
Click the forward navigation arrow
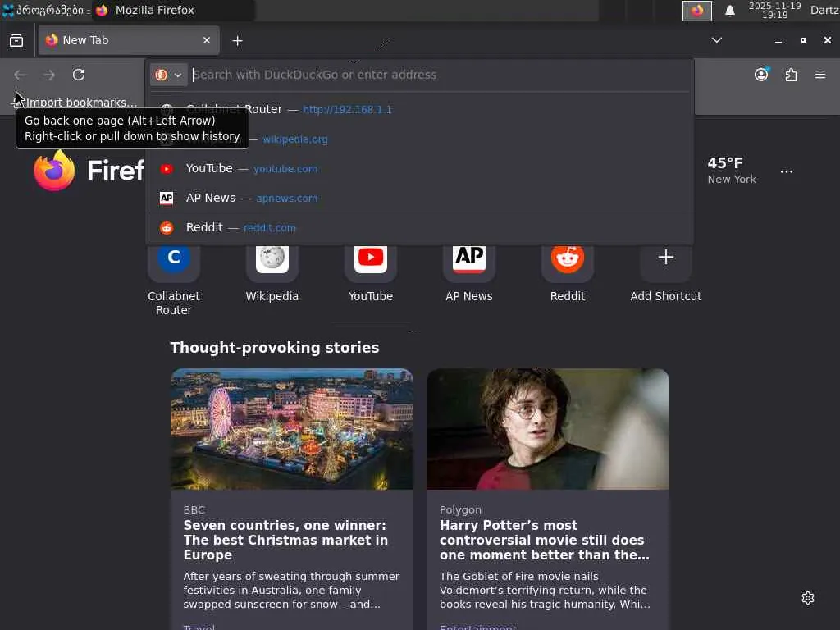[x=49, y=75]
